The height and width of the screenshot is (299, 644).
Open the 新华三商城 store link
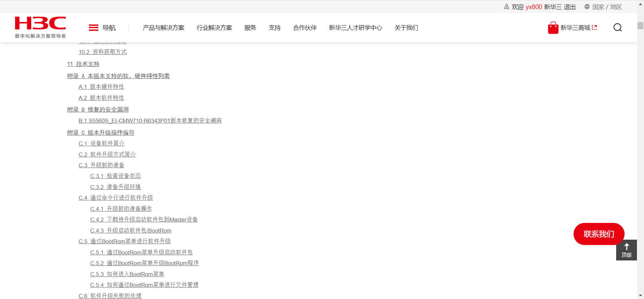click(x=579, y=28)
